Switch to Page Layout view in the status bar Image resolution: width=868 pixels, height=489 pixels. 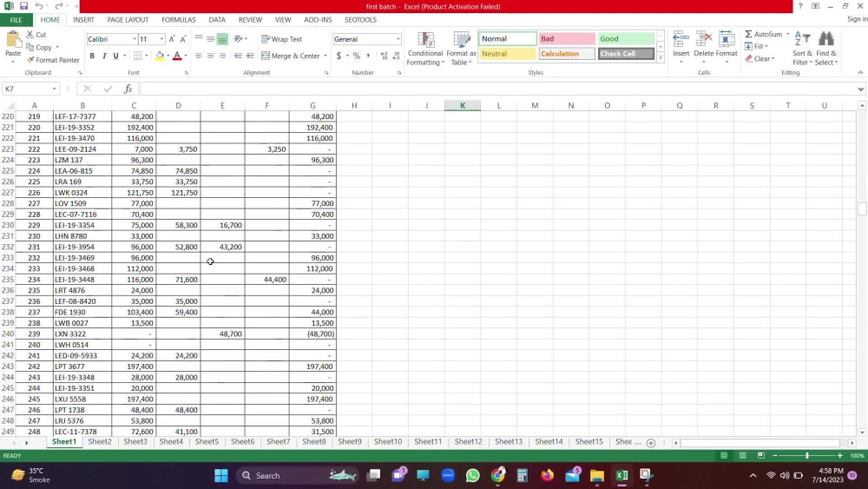[742, 455]
